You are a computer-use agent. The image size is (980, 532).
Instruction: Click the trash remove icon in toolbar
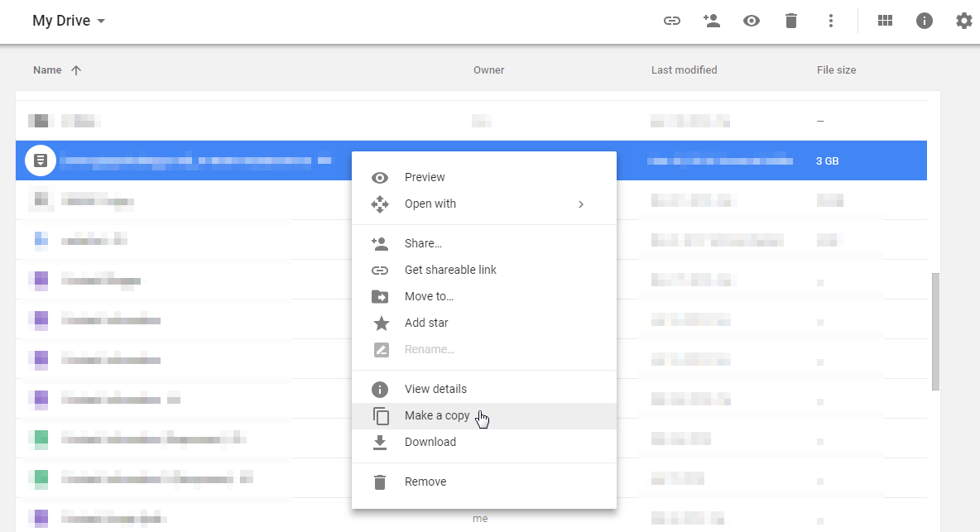pos(790,21)
